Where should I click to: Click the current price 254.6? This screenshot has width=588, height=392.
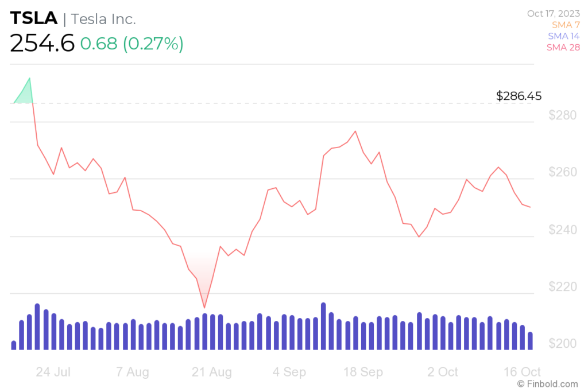point(42,43)
